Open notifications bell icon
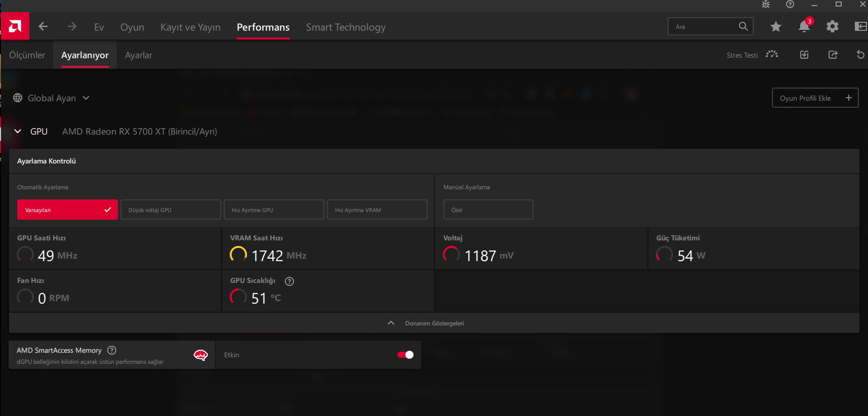 pos(804,26)
